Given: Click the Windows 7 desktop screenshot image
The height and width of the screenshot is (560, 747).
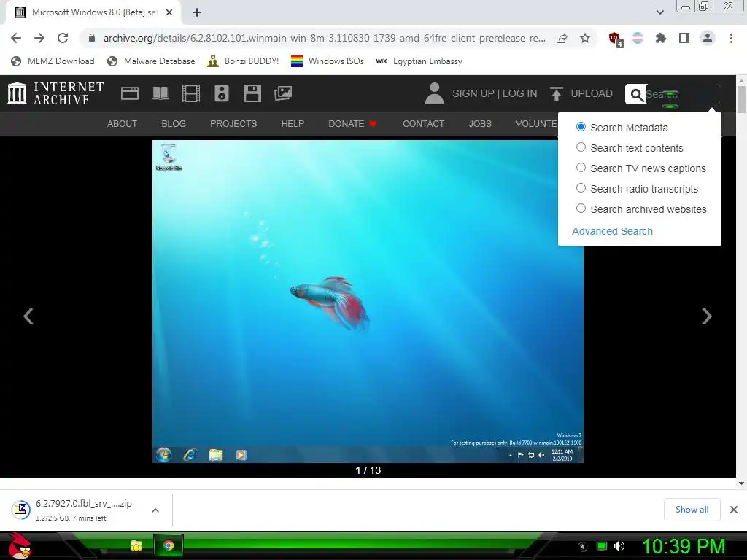Looking at the screenshot, I should tap(368, 301).
